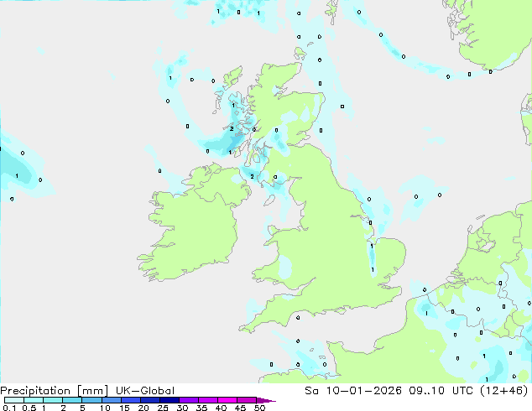Click the legend label '15'
This screenshot has height=411, width=532.
coord(124,408)
